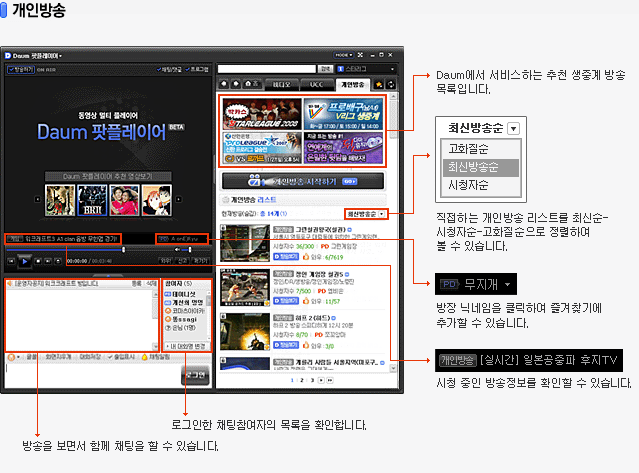Open the first recommended video thumbnail
This screenshot has height=473, width=639.
[60, 200]
